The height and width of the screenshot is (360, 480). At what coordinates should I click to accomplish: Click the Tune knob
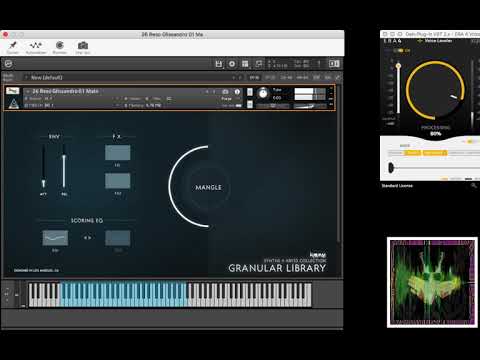(263, 93)
